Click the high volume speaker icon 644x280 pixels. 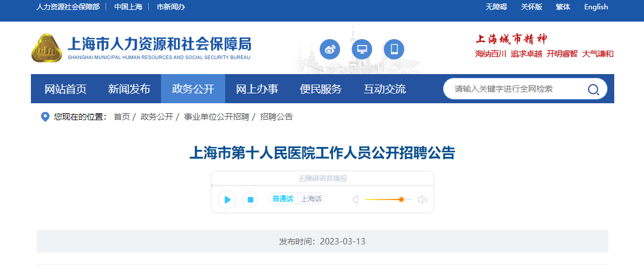[422, 199]
